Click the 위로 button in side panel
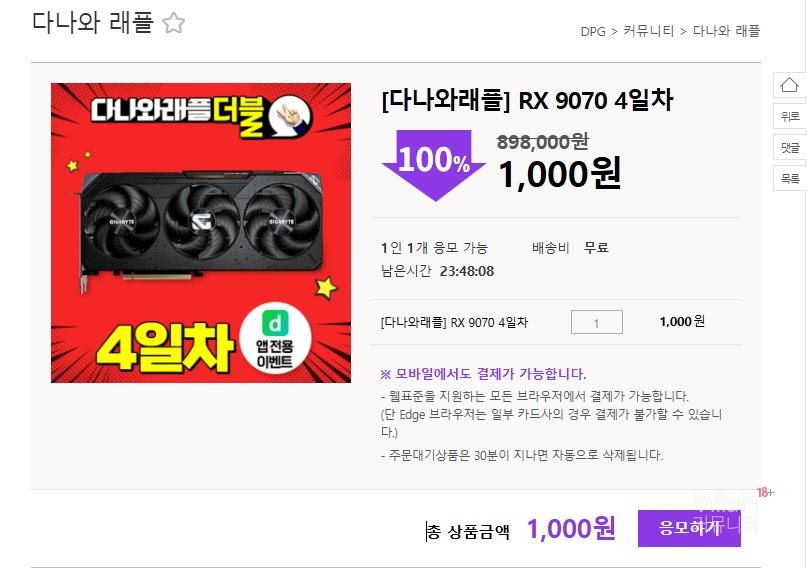 pos(789,117)
